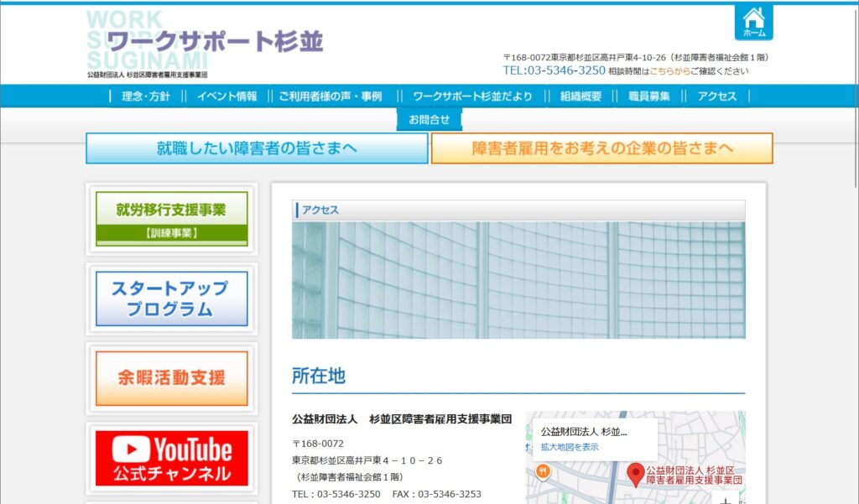The height and width of the screenshot is (504, 859).
Task: Open スタートアッププログラム sidebar banner
Action: pyautogui.click(x=172, y=299)
